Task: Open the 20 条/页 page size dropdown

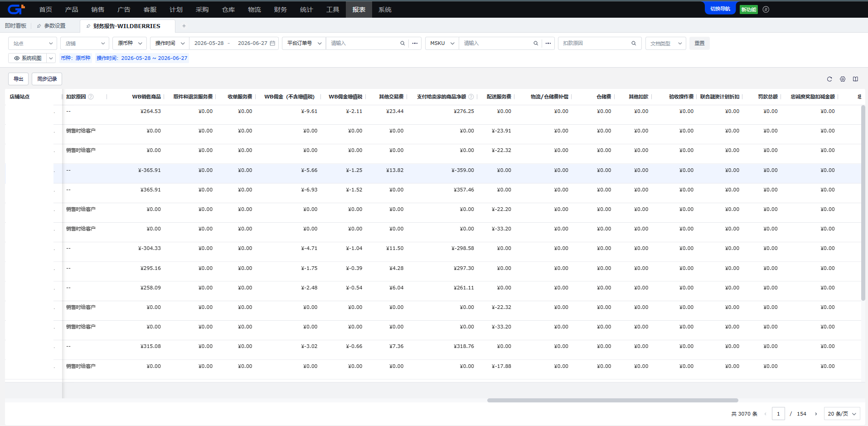Action: [842, 414]
